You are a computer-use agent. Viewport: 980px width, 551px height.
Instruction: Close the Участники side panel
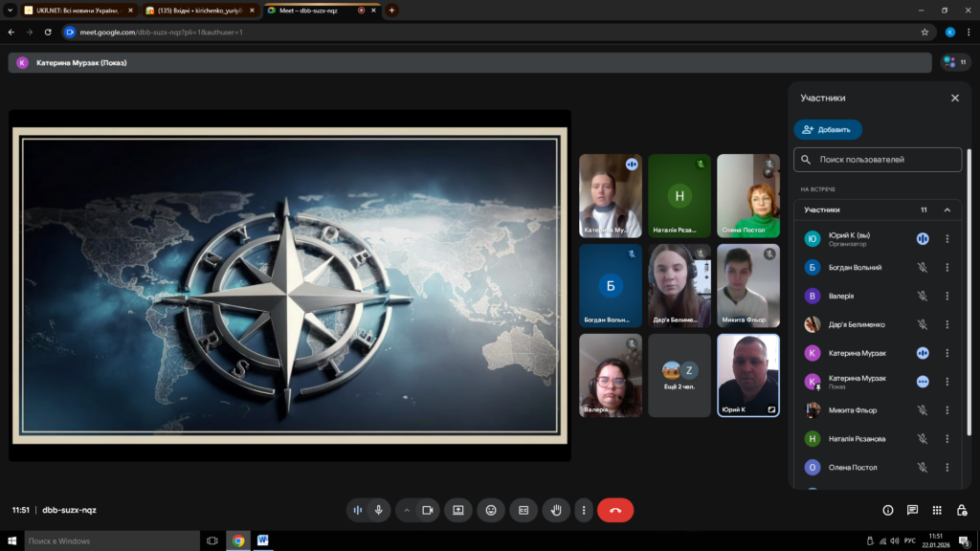(954, 98)
